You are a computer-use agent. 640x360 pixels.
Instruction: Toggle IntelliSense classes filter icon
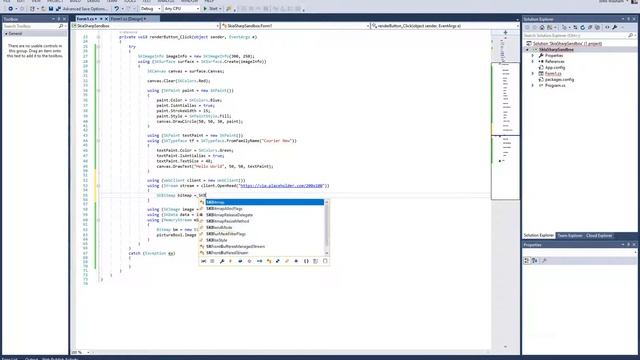coord(269,261)
